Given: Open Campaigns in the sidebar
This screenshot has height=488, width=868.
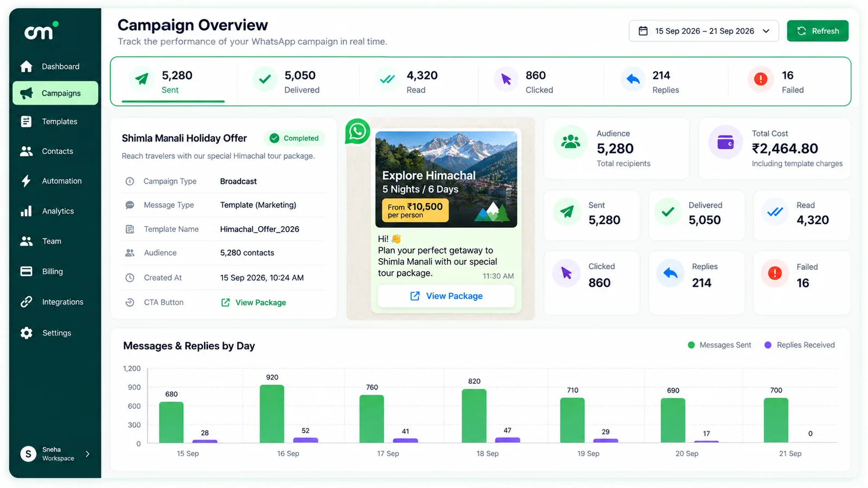Looking at the screenshot, I should (55, 93).
